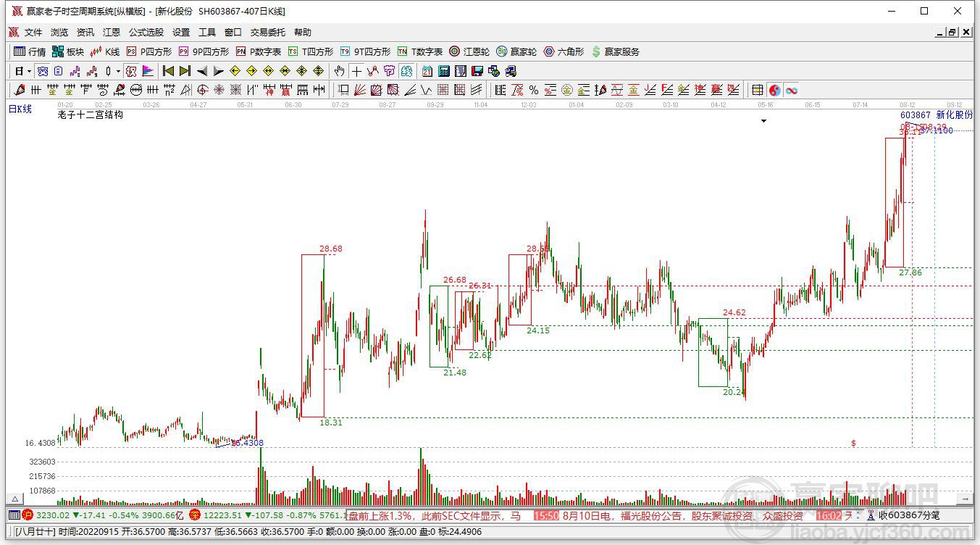Open the P四方形 tool
Image resolution: width=980 pixels, height=545 pixels.
click(149, 51)
